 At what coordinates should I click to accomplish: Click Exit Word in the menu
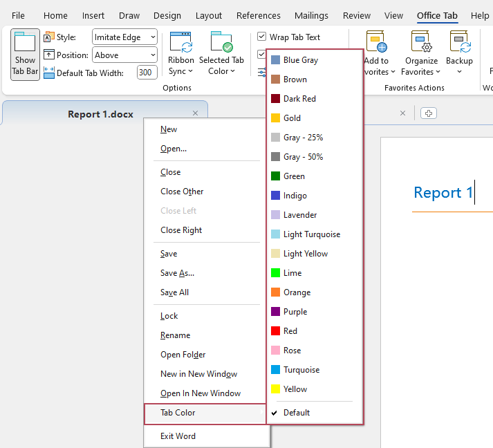(x=178, y=436)
